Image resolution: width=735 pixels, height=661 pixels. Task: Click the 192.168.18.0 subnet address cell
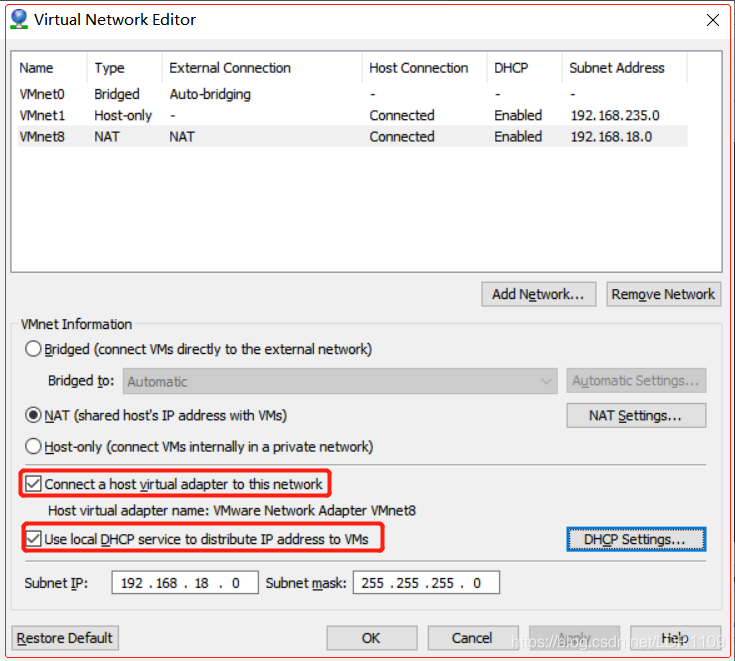[611, 136]
